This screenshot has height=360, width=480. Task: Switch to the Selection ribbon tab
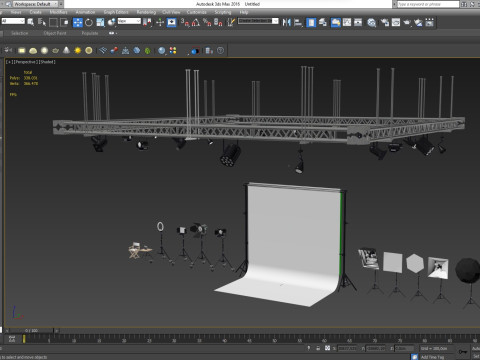[x=19, y=33]
